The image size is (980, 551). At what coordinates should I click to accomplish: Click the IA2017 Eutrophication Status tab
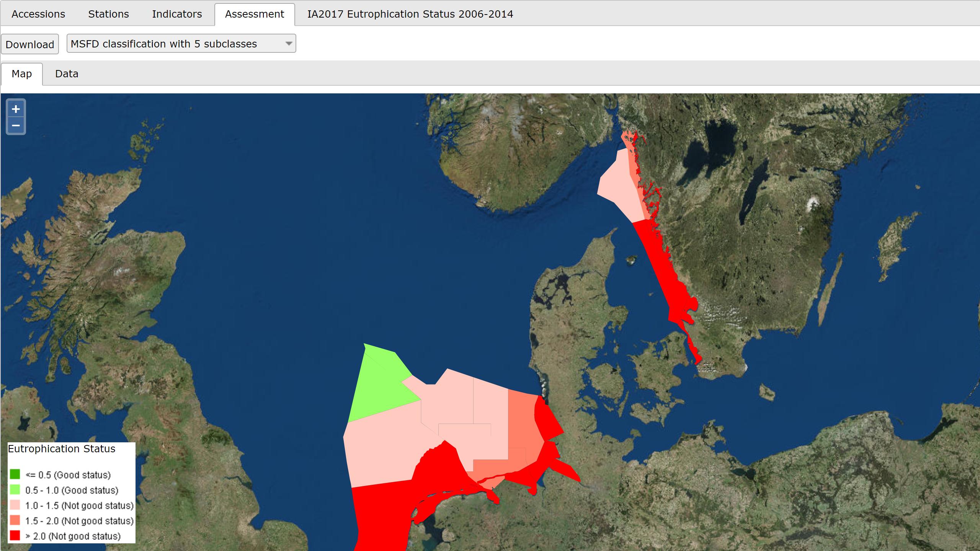(x=409, y=14)
